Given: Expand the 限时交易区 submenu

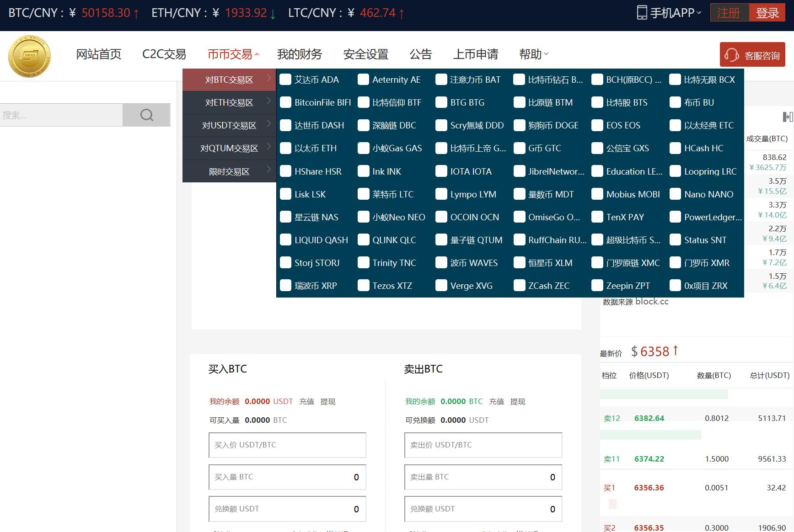Looking at the screenshot, I should (x=229, y=171).
